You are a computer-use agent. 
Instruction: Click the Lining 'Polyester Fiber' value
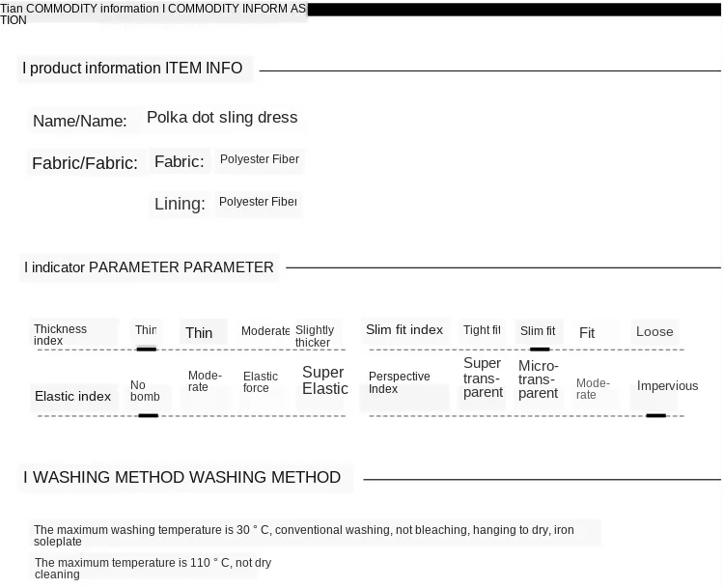pyautogui.click(x=258, y=202)
